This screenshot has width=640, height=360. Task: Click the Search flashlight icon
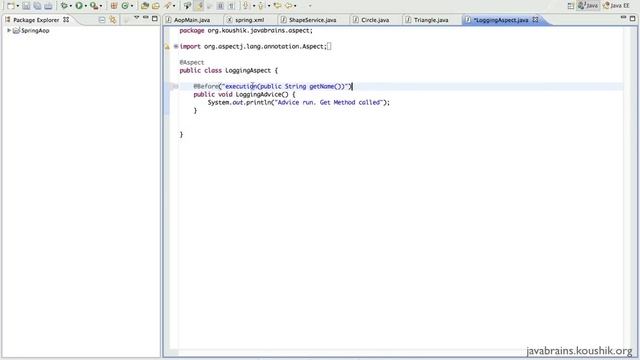167,6
